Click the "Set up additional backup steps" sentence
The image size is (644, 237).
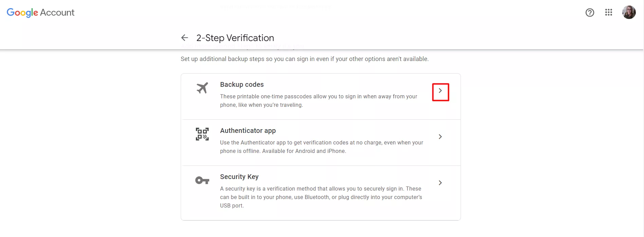(304, 59)
